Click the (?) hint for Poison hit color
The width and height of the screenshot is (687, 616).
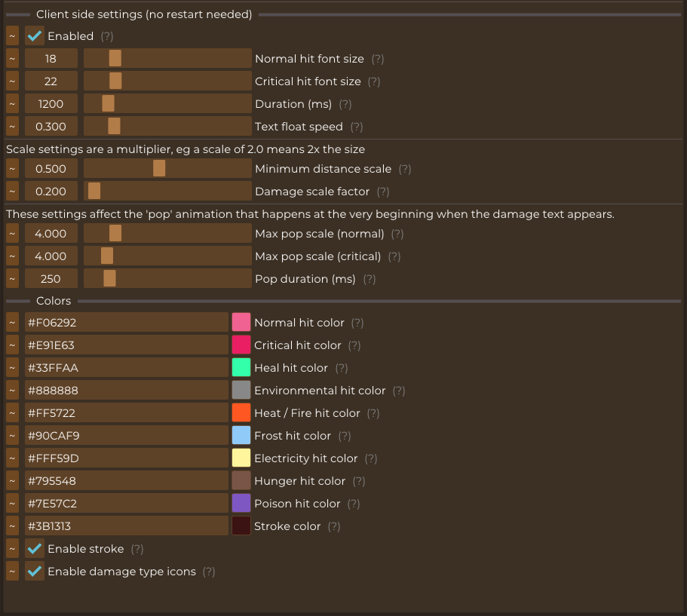[354, 504]
